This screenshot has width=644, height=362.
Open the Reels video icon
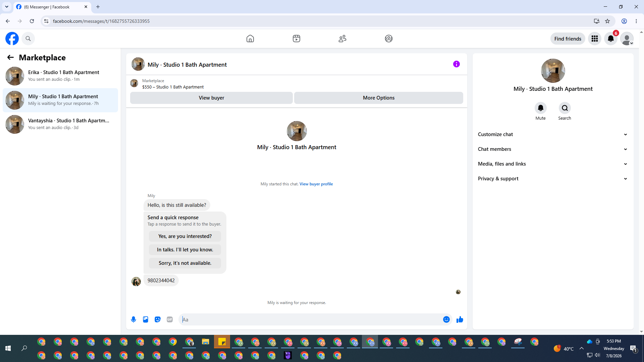click(x=297, y=39)
